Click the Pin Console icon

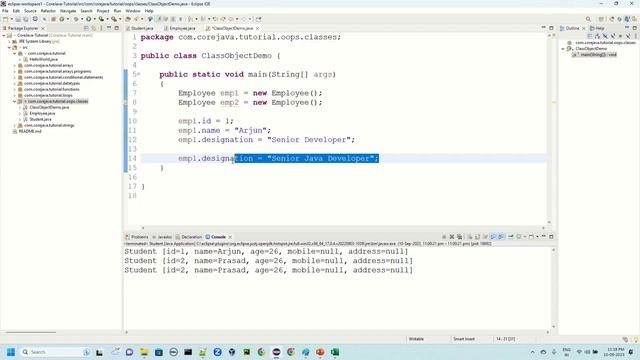[x=511, y=237]
